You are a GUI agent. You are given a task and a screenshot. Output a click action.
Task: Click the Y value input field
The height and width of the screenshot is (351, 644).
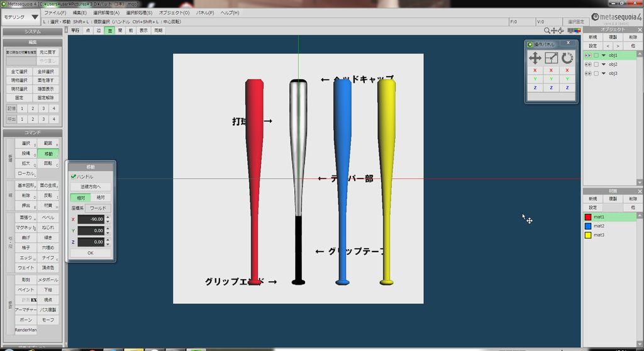91,231
